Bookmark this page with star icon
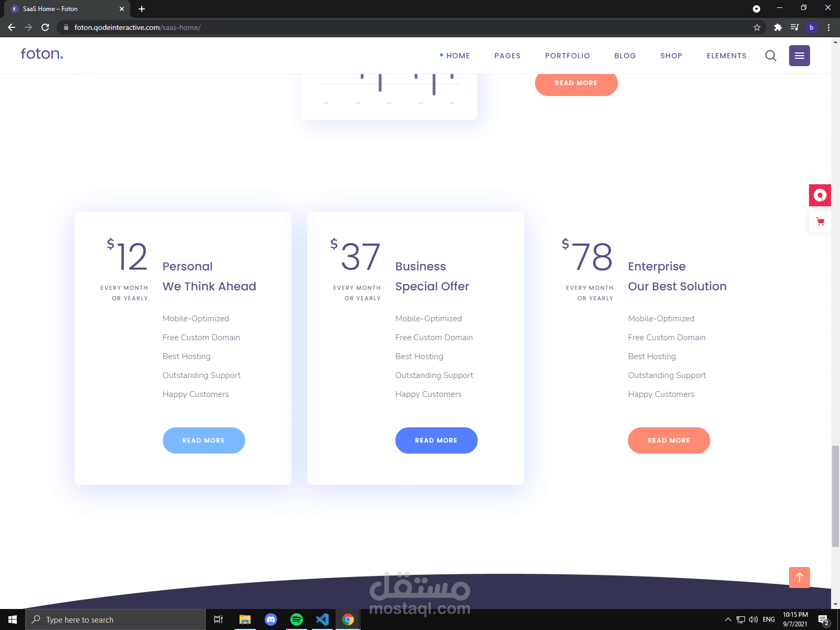 (757, 27)
